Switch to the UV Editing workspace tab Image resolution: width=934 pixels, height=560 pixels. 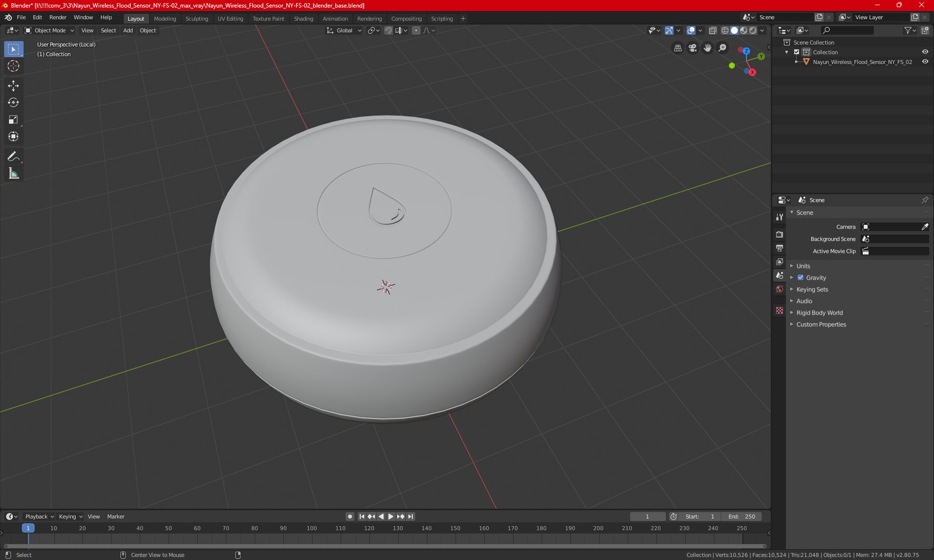(x=230, y=19)
